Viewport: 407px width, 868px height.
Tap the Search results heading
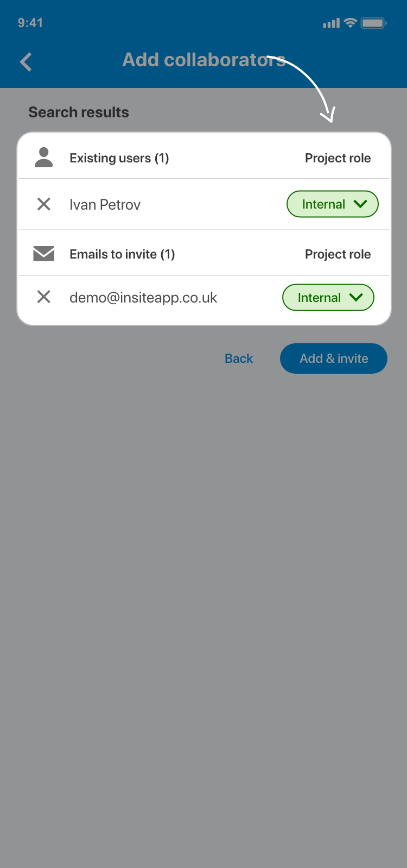[x=79, y=112]
